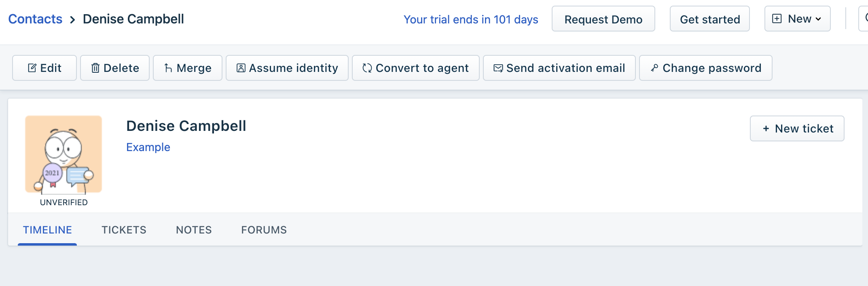This screenshot has width=868, height=286.
Task: Switch to the Tickets tab
Action: pos(124,230)
